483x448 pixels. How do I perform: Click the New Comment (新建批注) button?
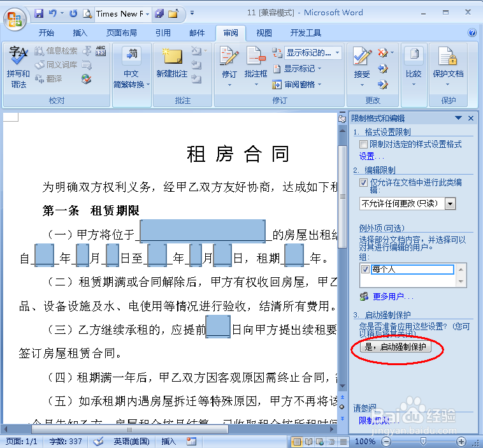(172, 63)
